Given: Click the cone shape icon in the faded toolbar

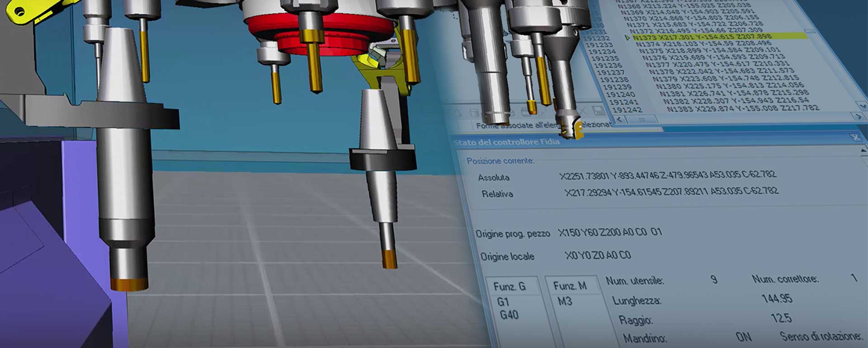Looking at the screenshot, I should [x=458, y=113].
